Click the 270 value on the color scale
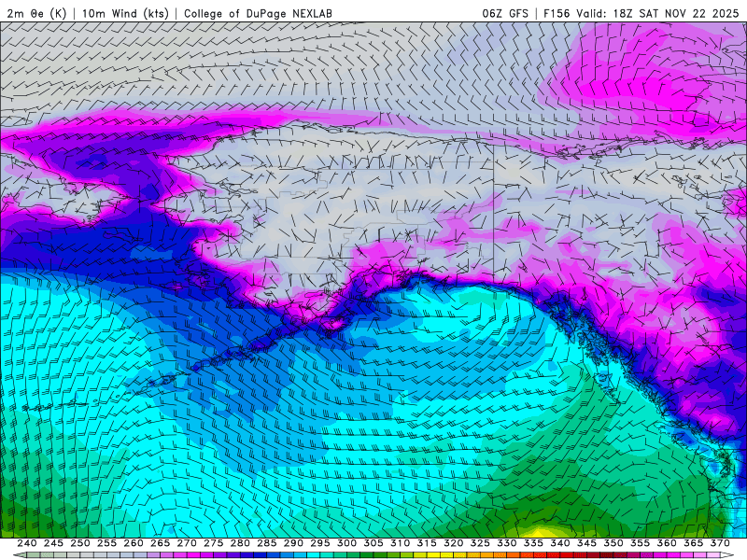 coord(187,543)
